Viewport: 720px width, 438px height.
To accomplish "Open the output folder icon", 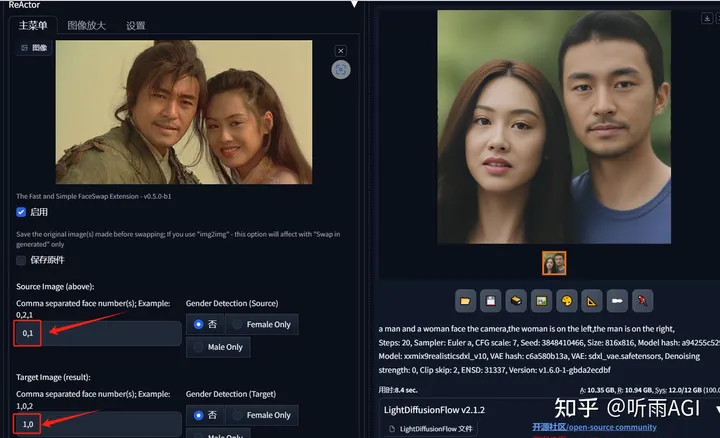I will pyautogui.click(x=465, y=301).
